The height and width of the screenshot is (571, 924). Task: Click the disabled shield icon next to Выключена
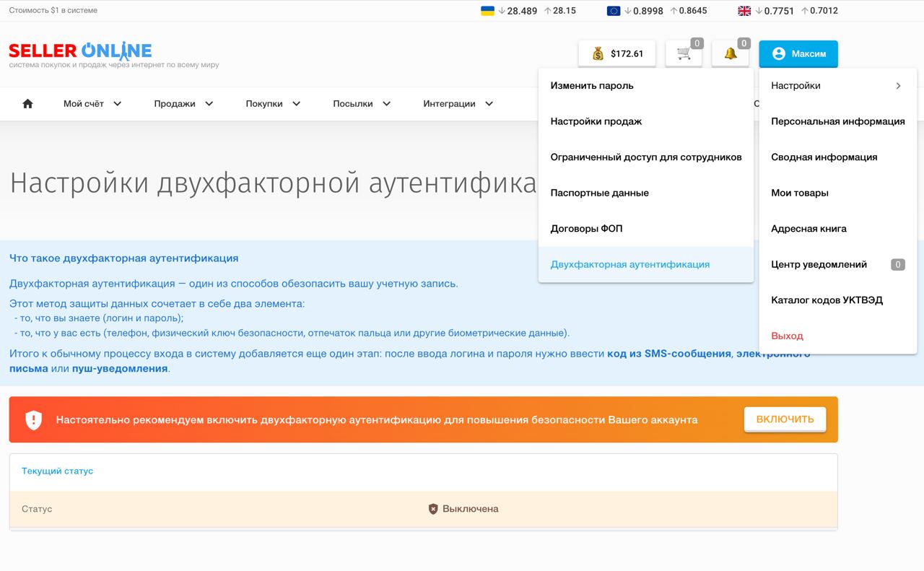pyautogui.click(x=433, y=509)
